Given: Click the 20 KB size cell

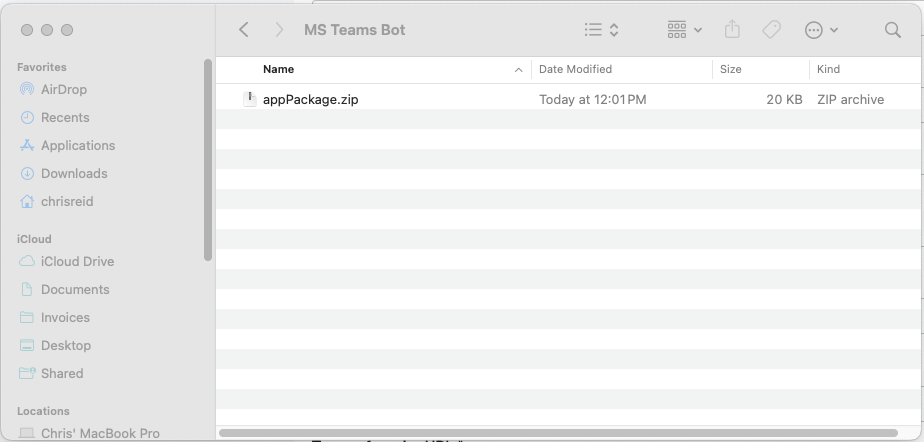Looking at the screenshot, I should pyautogui.click(x=784, y=100).
